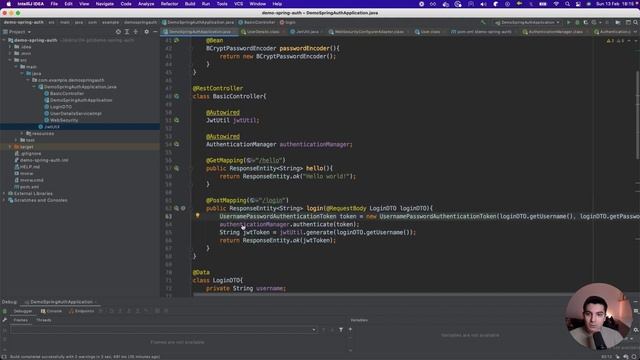Select LoginDTO in project tree
The image size is (640, 360).
click(58, 107)
